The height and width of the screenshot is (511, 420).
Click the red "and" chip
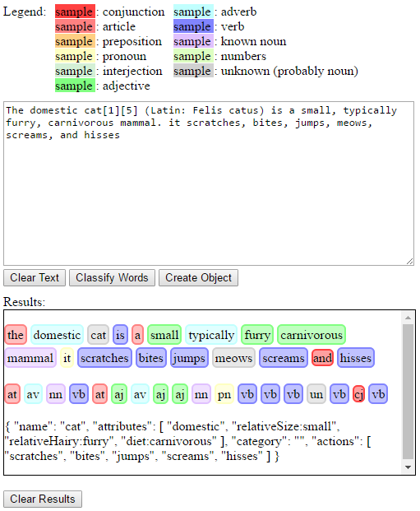pyautogui.click(x=322, y=358)
